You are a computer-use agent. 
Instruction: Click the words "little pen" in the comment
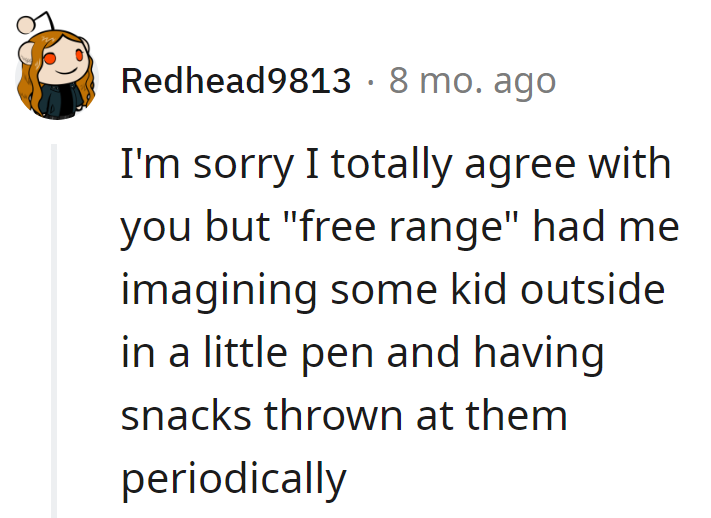[295, 353]
